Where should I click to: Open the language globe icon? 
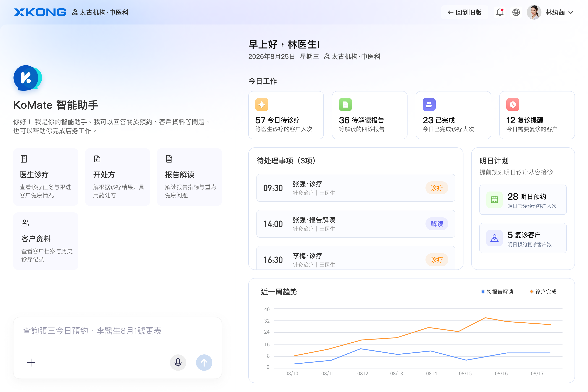516,12
